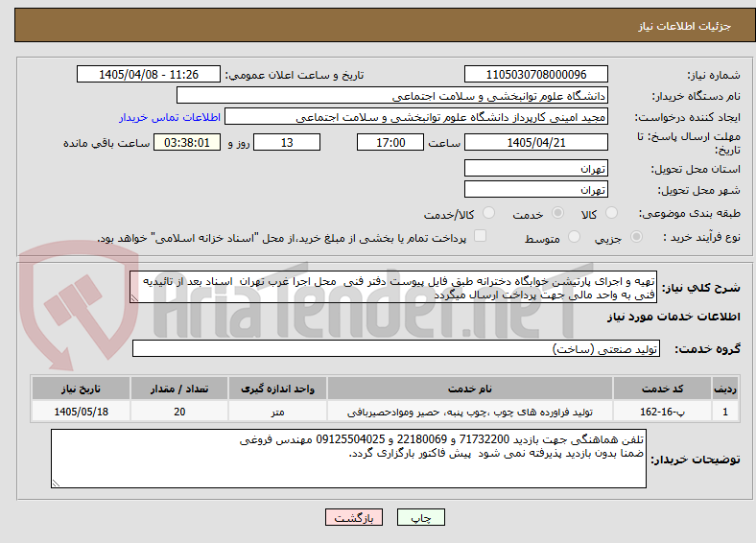Click the remaining time field 03:38:01
Viewport: 756px width, 543px height.
(x=187, y=142)
